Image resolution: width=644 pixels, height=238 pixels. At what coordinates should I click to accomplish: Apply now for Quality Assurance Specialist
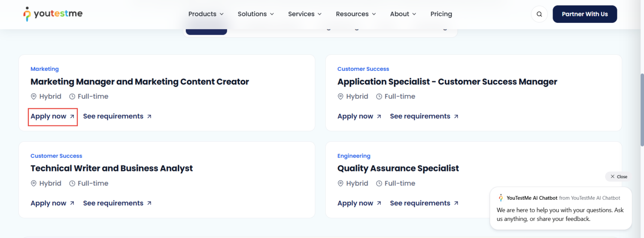(360, 203)
